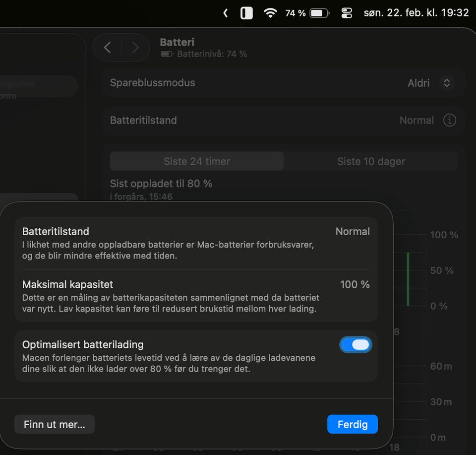Click the 30 m axis label on chart
Screen dimensions: 476x455
[x=441, y=402]
